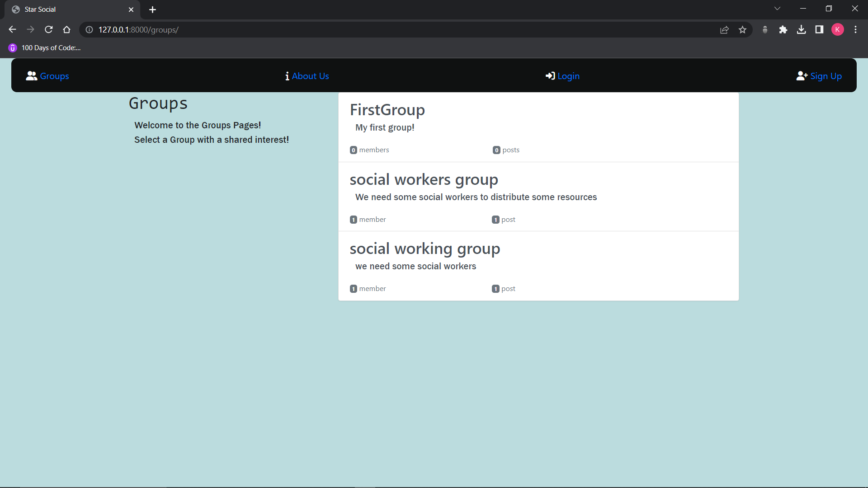868x488 pixels.
Task: Reload the page
Action: pos(49,30)
